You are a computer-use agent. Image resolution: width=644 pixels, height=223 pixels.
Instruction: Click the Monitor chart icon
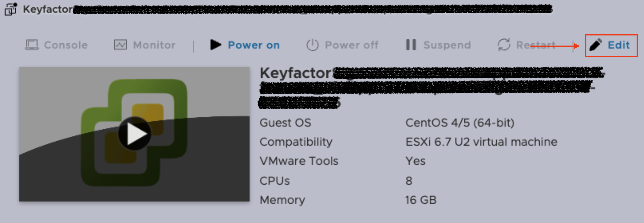[120, 45]
